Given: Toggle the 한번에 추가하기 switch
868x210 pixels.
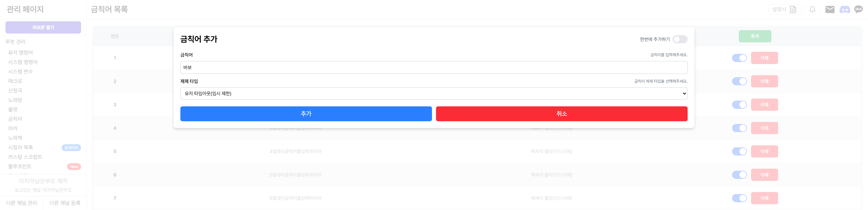Looking at the screenshot, I should click(680, 39).
